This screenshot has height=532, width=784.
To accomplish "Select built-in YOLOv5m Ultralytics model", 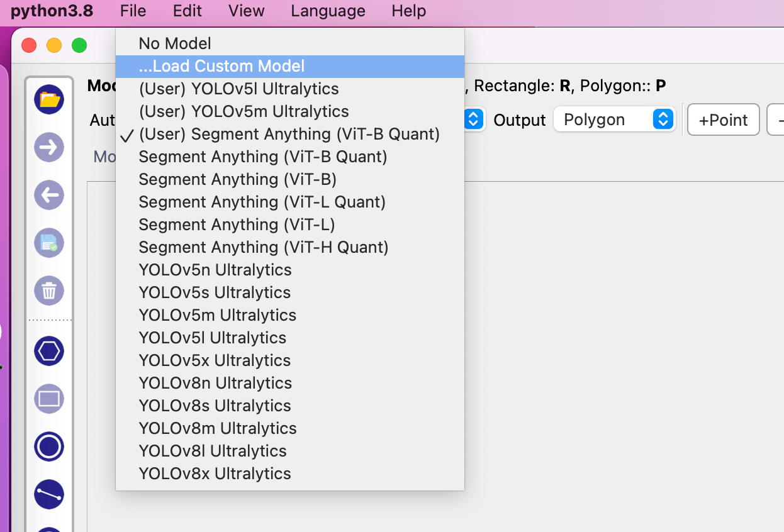I will [x=290, y=315].
